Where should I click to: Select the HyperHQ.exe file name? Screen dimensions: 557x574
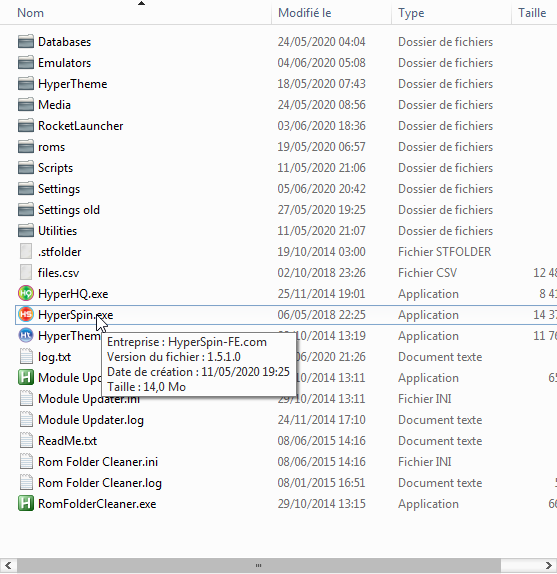click(x=73, y=294)
